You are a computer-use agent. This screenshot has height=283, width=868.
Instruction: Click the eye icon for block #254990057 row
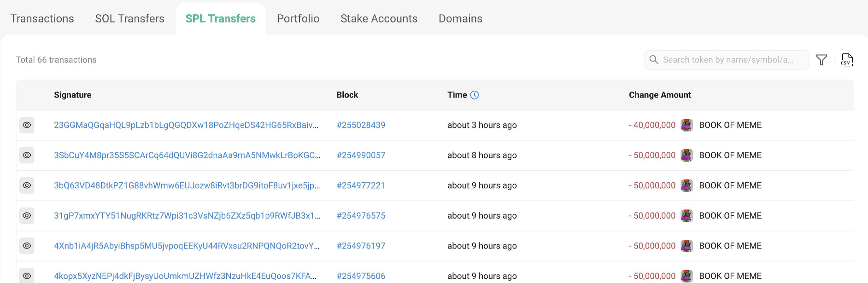click(27, 156)
